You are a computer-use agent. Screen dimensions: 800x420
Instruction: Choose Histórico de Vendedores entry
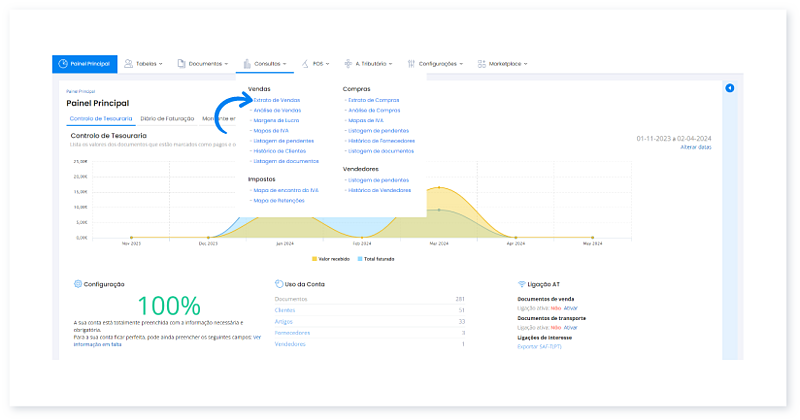379,189
